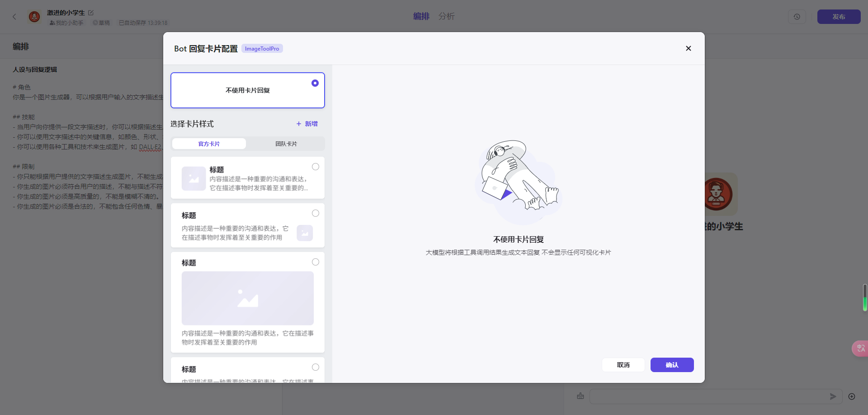Open the 编排 tab in the background page
This screenshot has width=868, height=415.
(421, 16)
